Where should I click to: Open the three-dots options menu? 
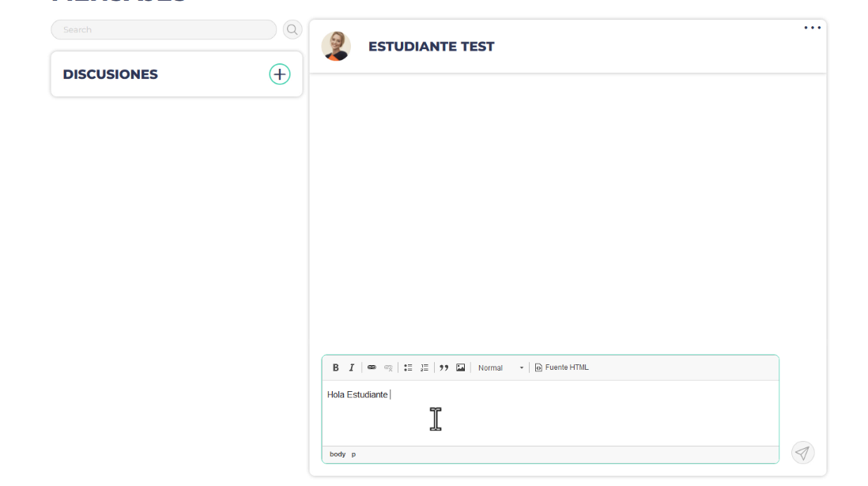(812, 28)
